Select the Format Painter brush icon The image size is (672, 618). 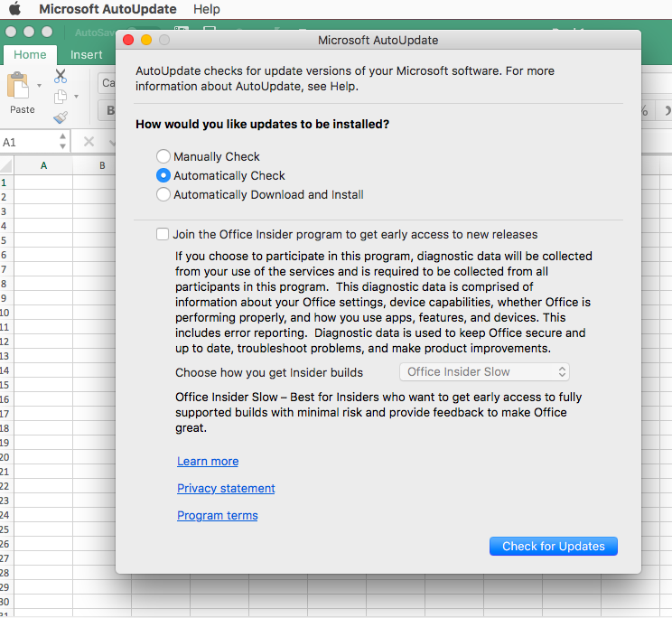tap(61, 117)
